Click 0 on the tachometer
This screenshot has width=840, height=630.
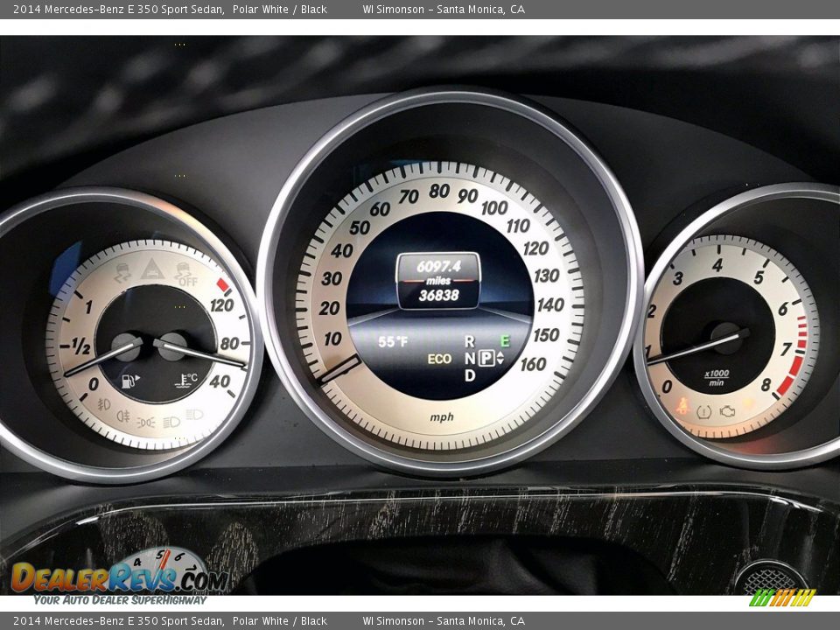click(667, 386)
